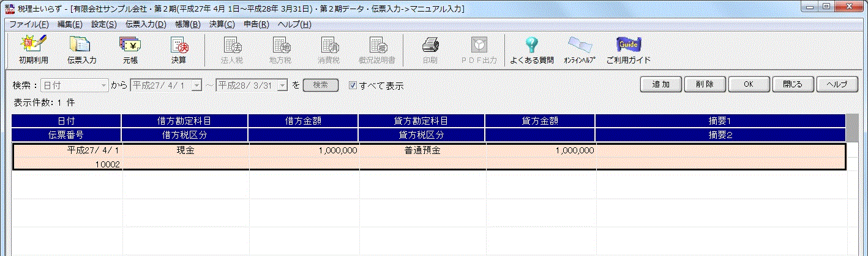The width and height of the screenshot is (868, 256).
Task: Open the 伝票入力 toolbar icon
Action: [x=81, y=49]
